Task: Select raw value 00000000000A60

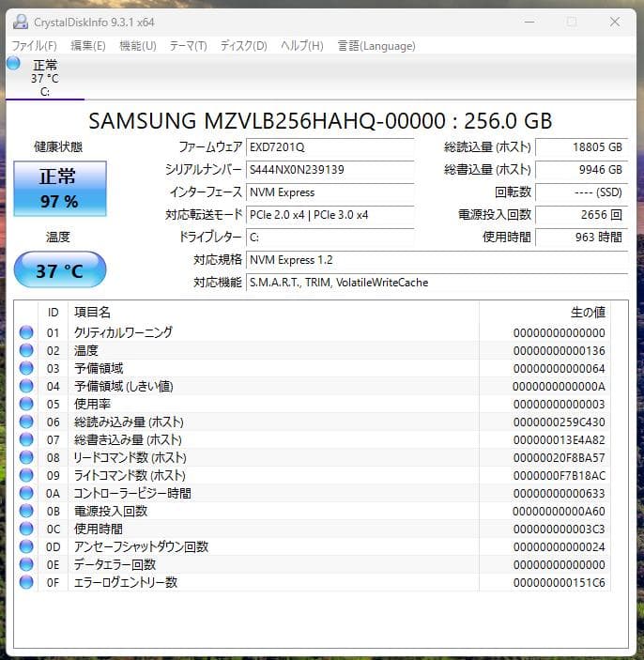Action: point(559,512)
